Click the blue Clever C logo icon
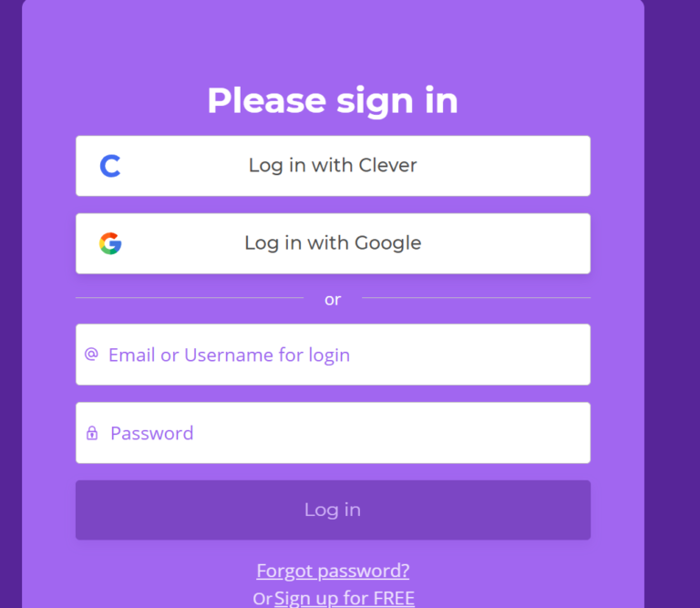This screenshot has height=608, width=700. 110,166
